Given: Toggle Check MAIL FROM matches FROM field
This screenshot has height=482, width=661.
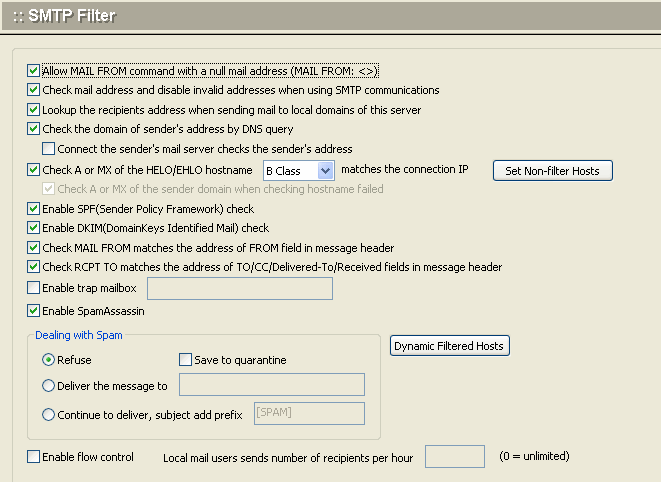Looking at the screenshot, I should tap(34, 247).
